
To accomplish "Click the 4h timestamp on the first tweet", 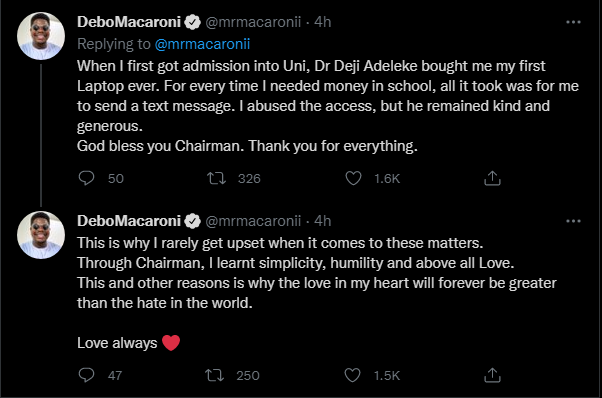I will (322, 22).
